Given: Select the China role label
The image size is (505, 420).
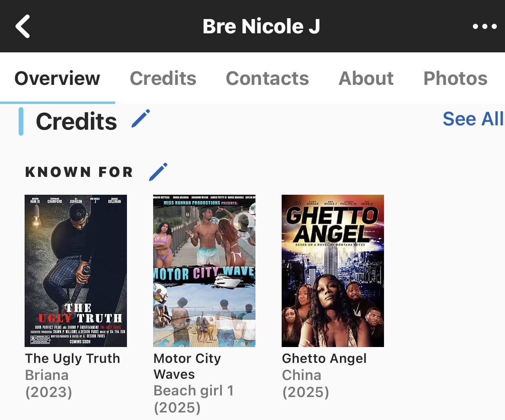Looking at the screenshot, I should 301,375.
